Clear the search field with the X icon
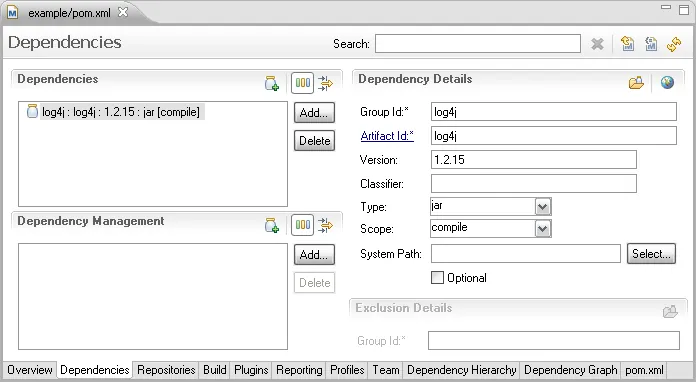 pyautogui.click(x=597, y=44)
